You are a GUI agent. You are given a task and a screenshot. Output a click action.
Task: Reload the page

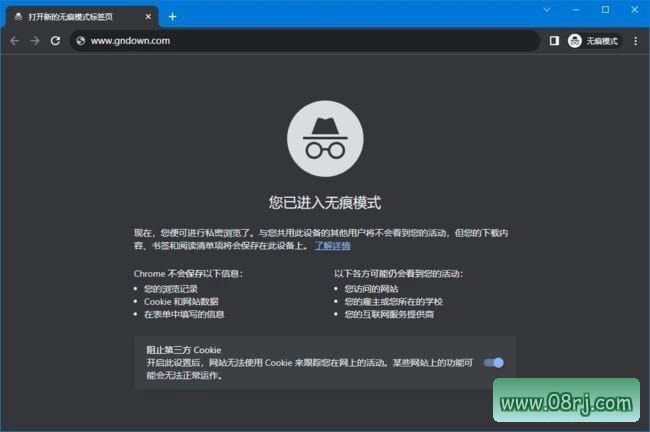click(56, 41)
